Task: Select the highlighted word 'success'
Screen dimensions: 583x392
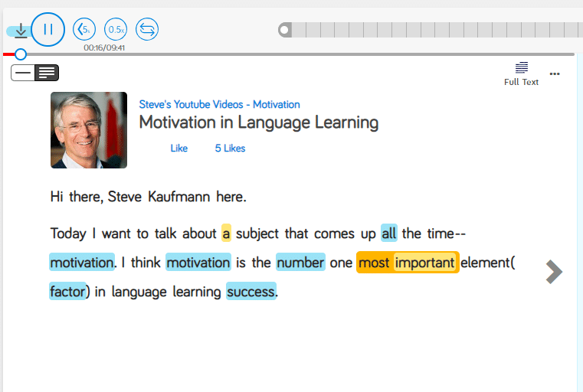Action: (x=251, y=291)
